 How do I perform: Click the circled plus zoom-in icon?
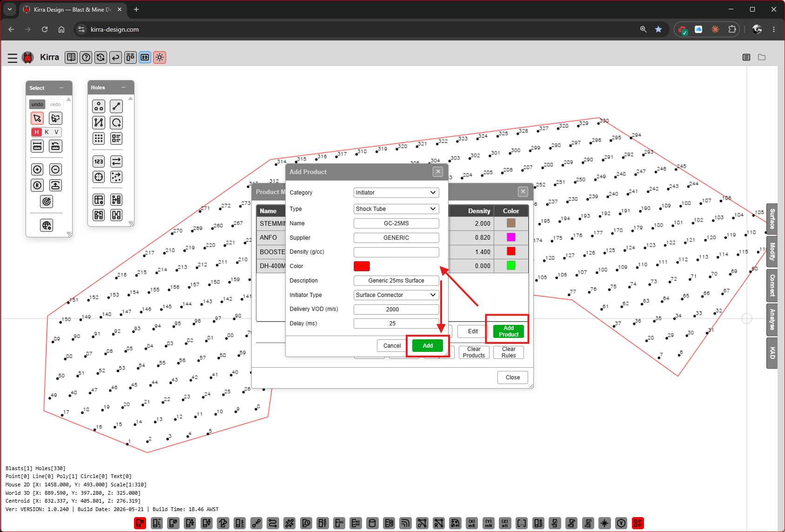[x=38, y=169]
